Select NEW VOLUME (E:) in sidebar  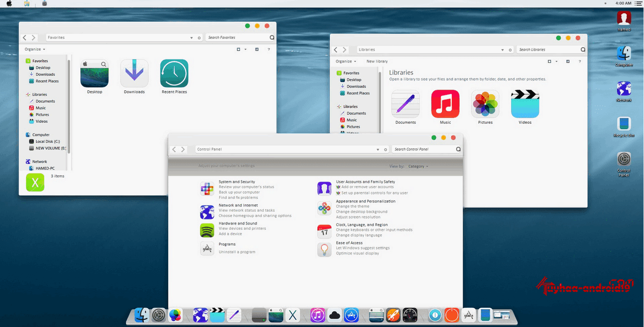(48, 148)
